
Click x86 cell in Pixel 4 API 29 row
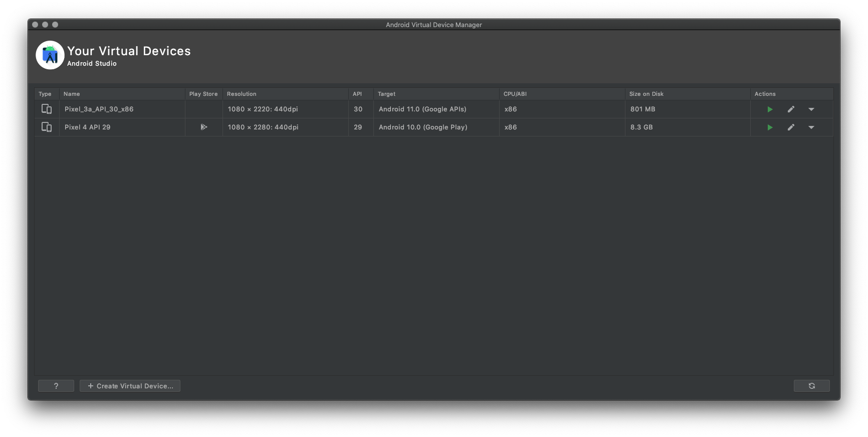[562, 127]
